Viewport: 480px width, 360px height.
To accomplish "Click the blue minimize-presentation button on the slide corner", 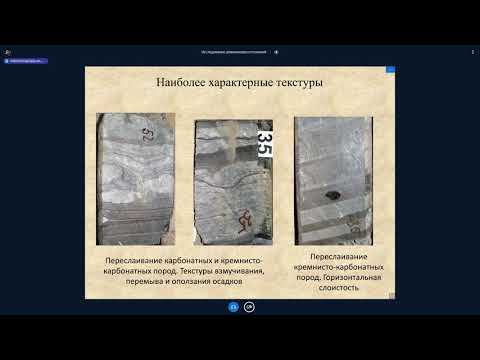I will click(x=390, y=69).
